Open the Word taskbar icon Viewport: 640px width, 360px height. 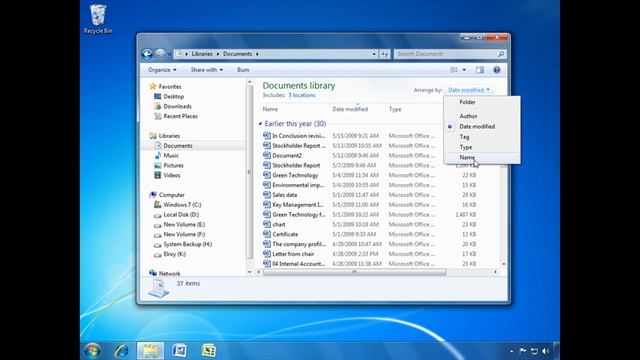point(179,351)
